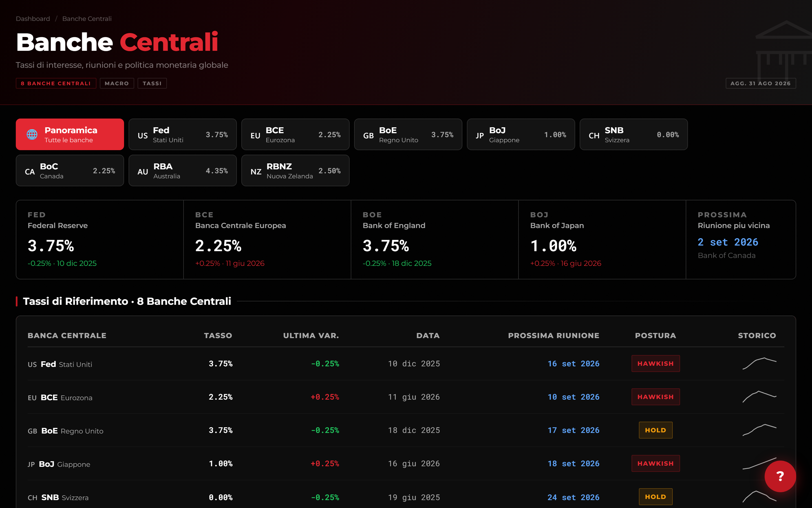The height and width of the screenshot is (508, 812).
Task: Click the HOLD badge in the BoE row
Action: (x=656, y=430)
